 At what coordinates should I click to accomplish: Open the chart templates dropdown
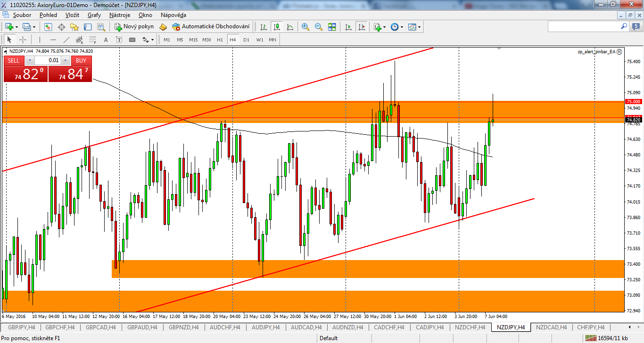[x=414, y=27]
